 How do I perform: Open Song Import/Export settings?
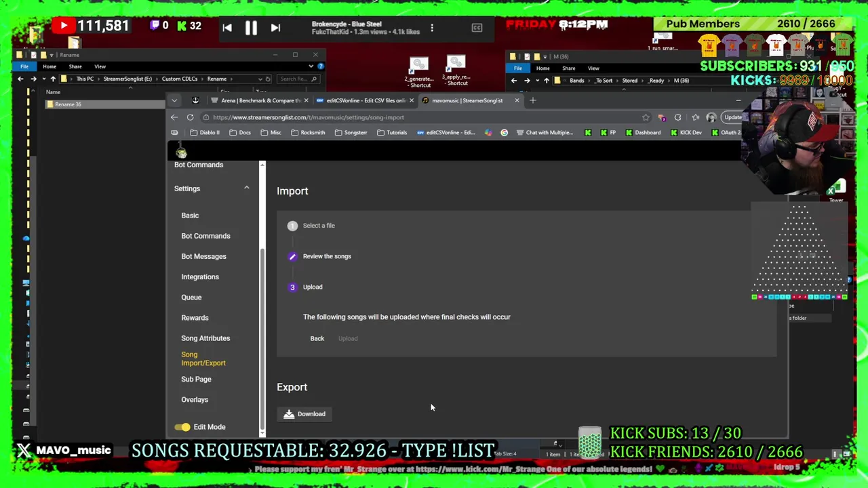pyautogui.click(x=203, y=359)
